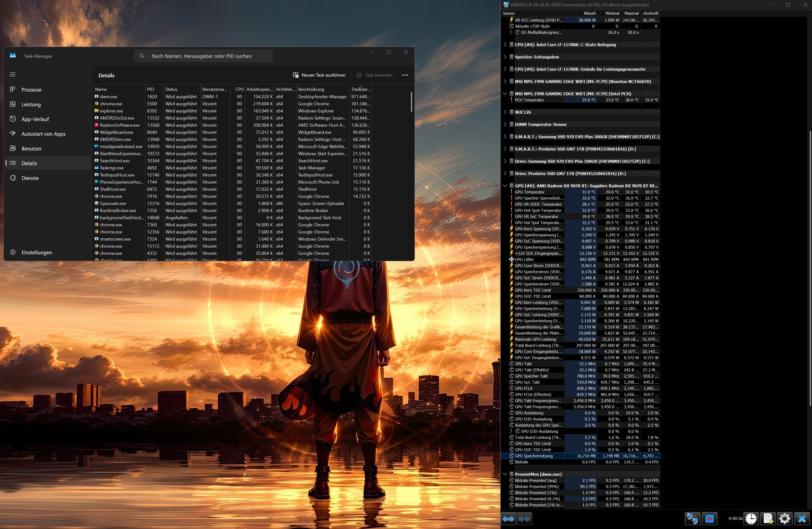This screenshot has height=529, width=812.
Task: Expand the DIMM Temperatur-Sensor group
Action: (x=505, y=124)
